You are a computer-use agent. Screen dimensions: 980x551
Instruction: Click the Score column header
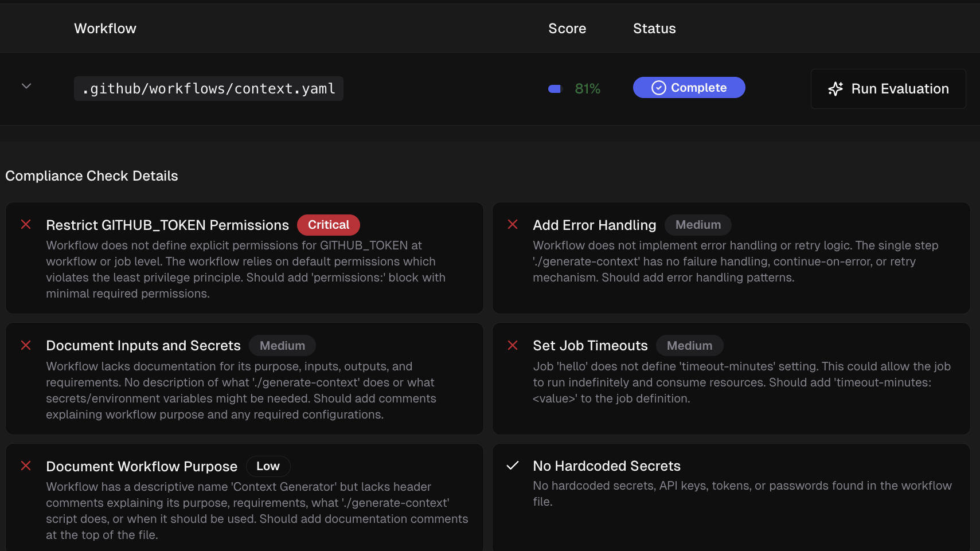tap(567, 29)
